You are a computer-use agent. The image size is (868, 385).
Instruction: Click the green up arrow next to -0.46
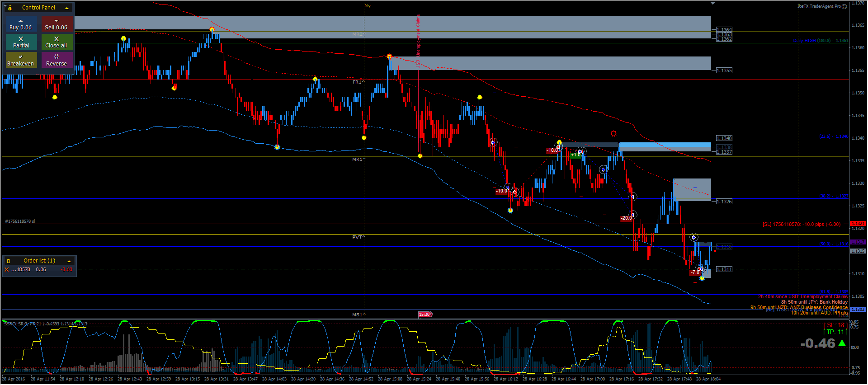[842, 343]
